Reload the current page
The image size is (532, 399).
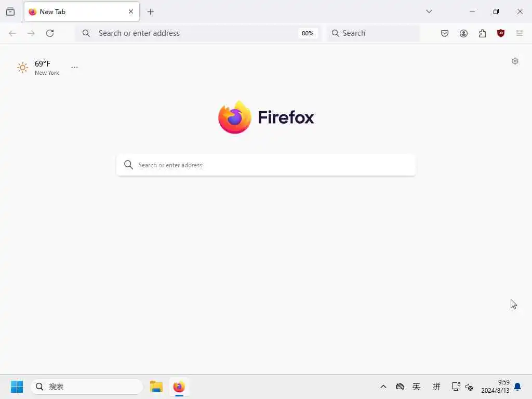click(x=50, y=33)
